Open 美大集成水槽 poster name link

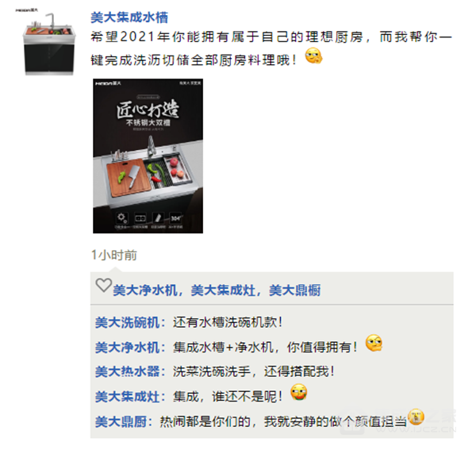(x=129, y=17)
